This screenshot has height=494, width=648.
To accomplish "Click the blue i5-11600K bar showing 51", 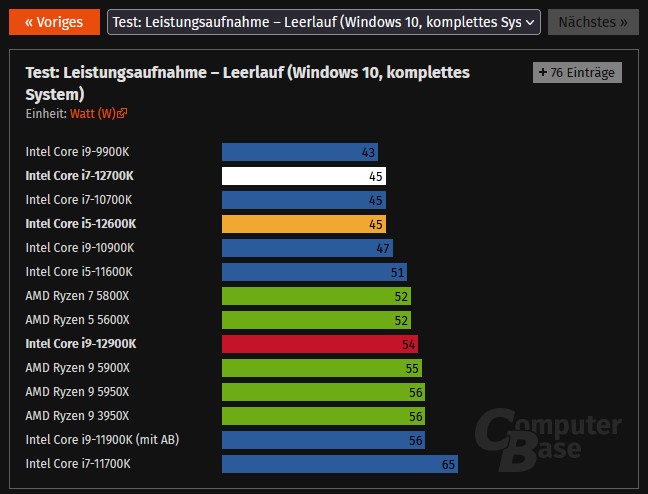I will [x=314, y=272].
